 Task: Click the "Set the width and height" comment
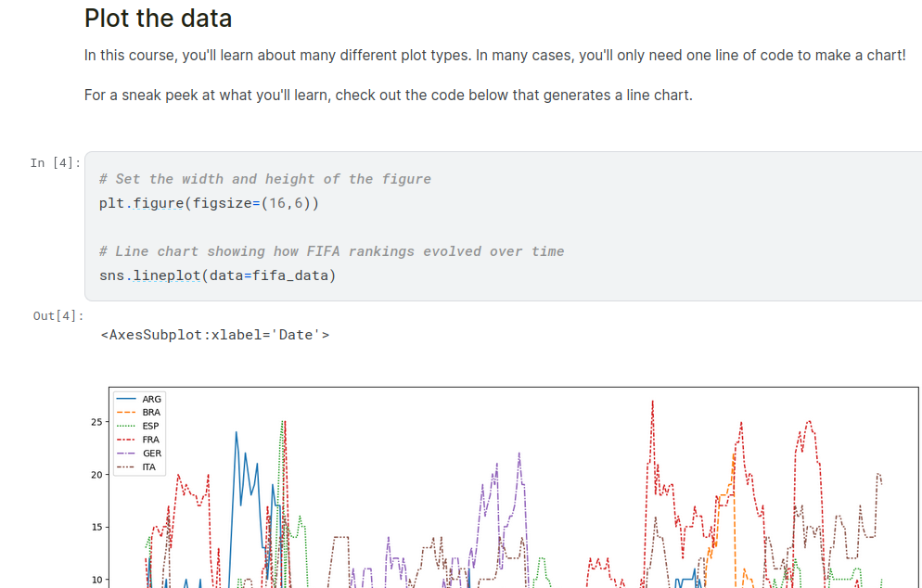264,179
